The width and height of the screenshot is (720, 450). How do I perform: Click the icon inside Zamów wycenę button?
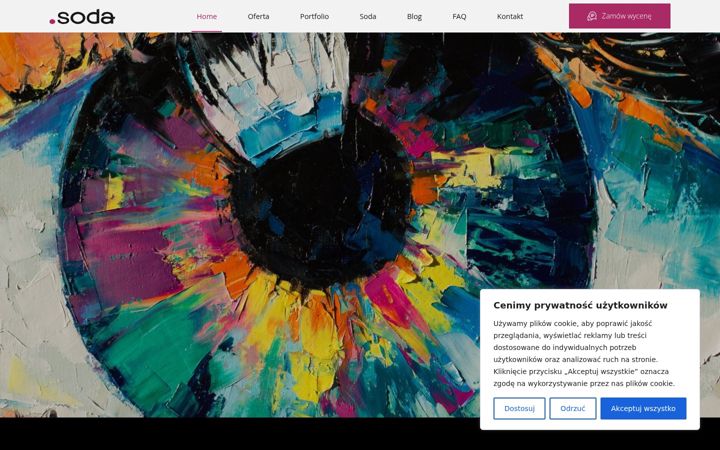pos(592,16)
